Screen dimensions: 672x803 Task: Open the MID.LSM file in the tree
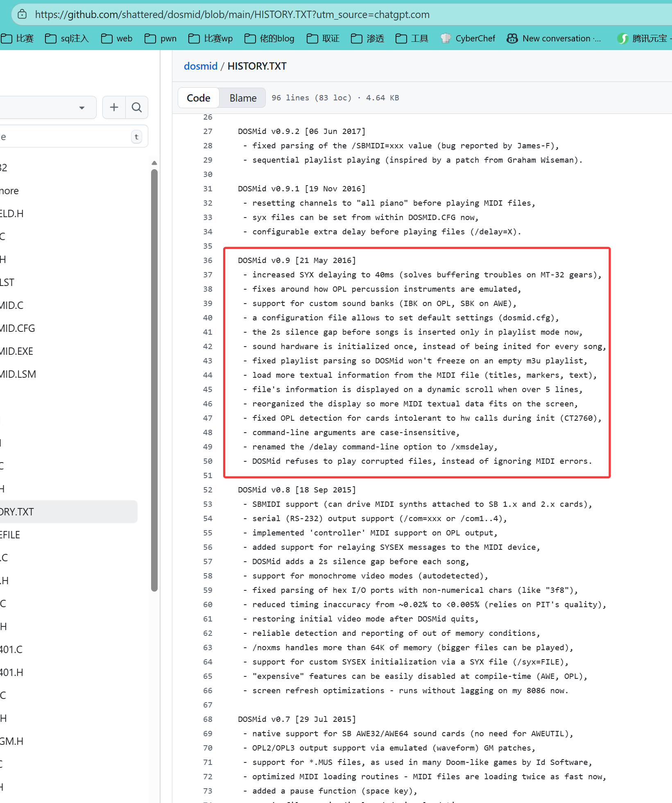click(18, 374)
